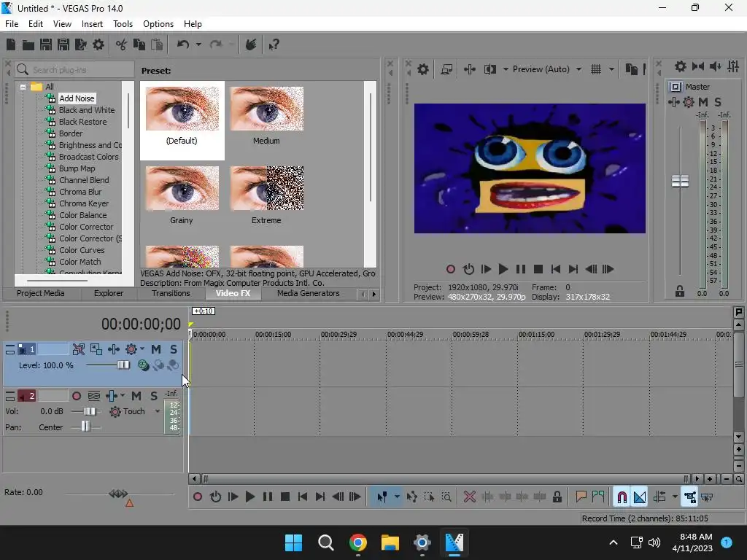Open the track 1 Track FX icon
The width and height of the screenshot is (747, 560).
[x=113, y=349]
